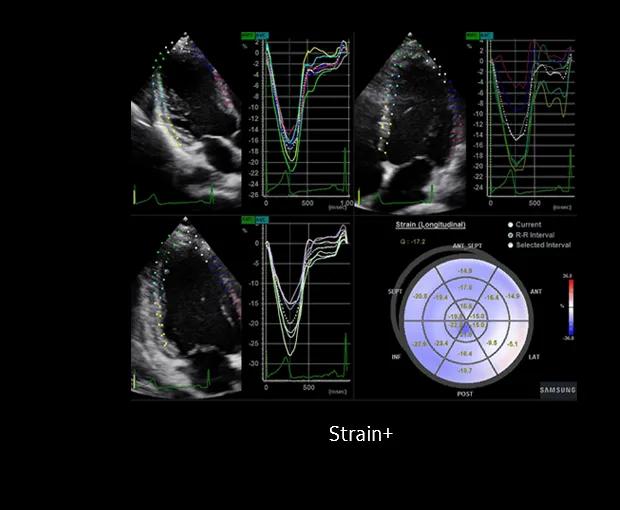Select the -23.4 inferior mid segment
The width and height of the screenshot is (620, 510).
pyautogui.click(x=441, y=343)
